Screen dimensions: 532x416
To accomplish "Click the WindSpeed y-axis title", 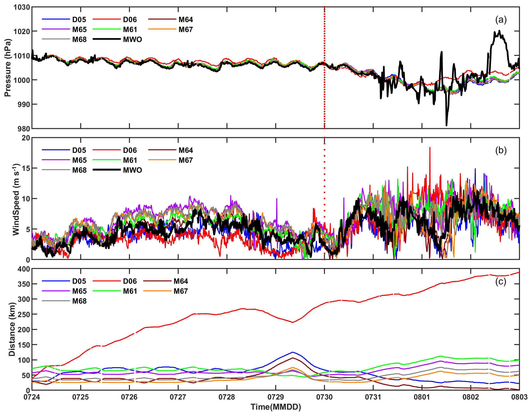I will [16, 199].
